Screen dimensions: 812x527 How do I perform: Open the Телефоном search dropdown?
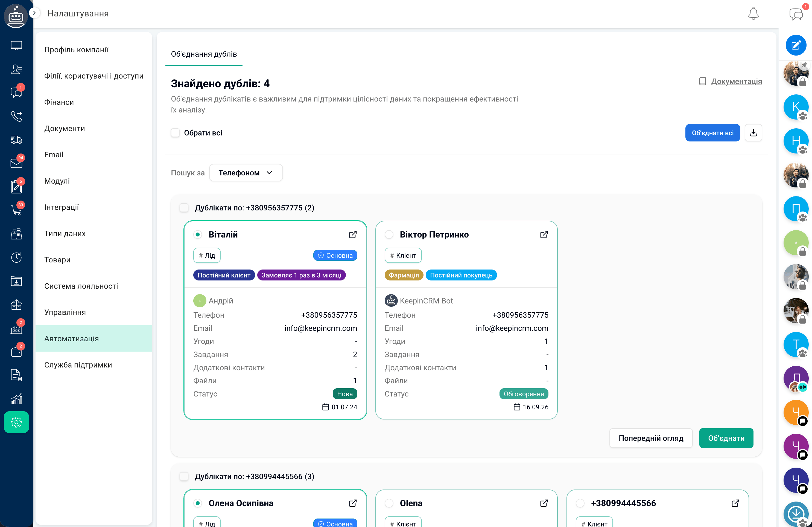click(x=246, y=173)
